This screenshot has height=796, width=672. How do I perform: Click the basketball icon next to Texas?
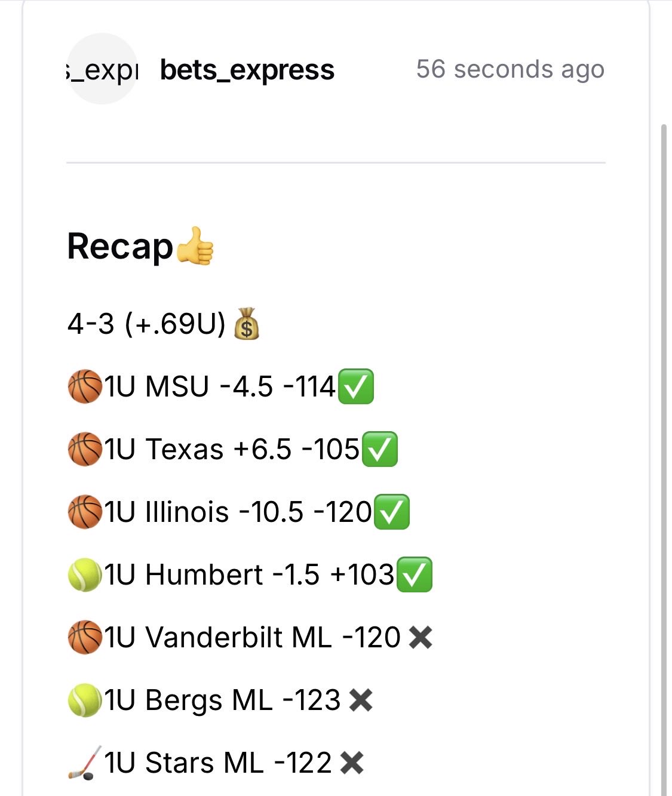click(84, 449)
